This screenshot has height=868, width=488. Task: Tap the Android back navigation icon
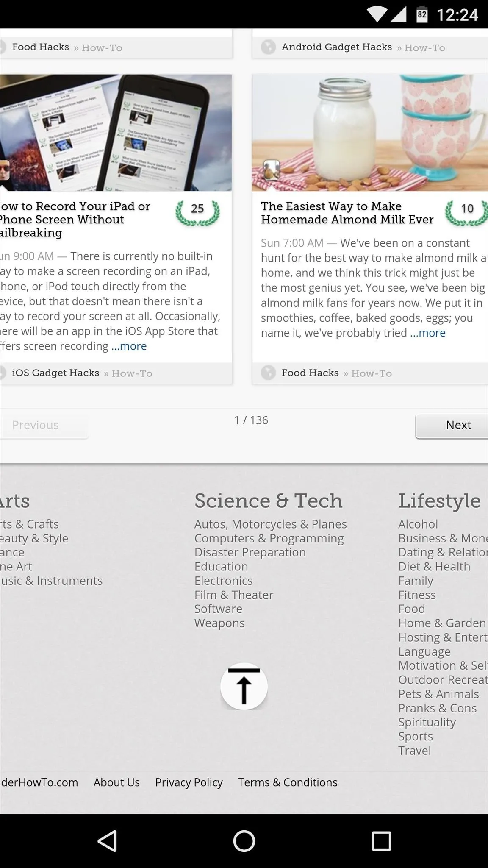click(107, 841)
